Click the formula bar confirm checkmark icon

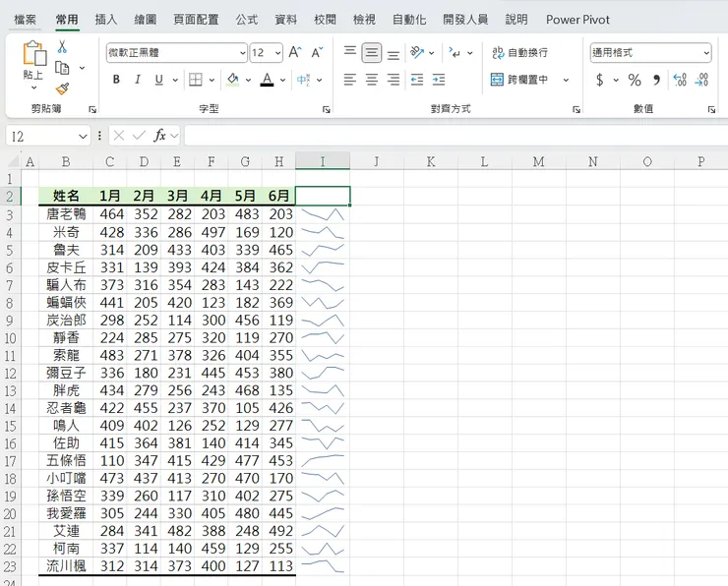click(139, 136)
